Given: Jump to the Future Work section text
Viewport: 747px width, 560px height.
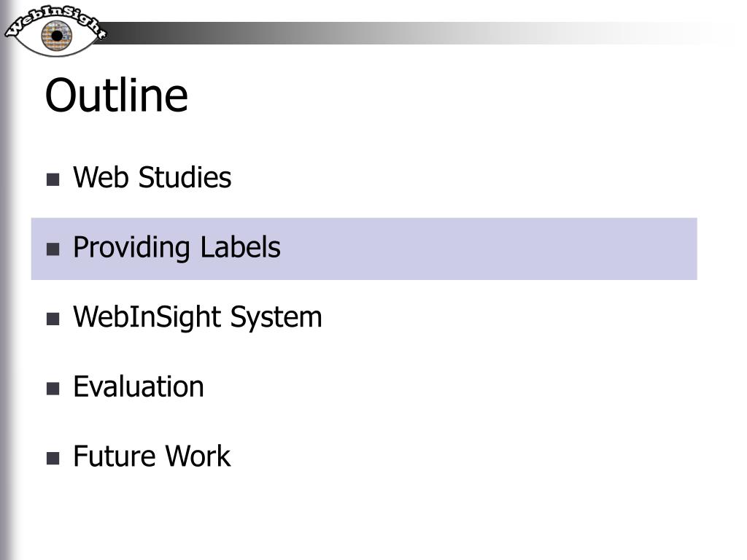Looking at the screenshot, I should click(152, 456).
